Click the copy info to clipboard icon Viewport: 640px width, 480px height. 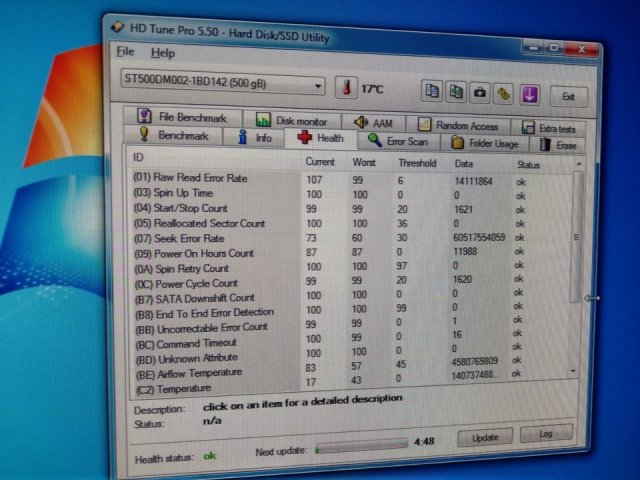432,93
